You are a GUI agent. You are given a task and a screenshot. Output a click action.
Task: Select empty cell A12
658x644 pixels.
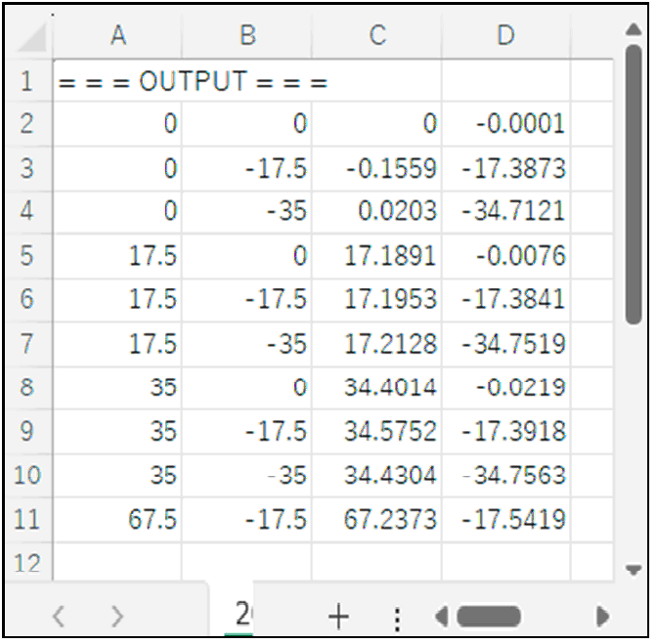point(118,561)
